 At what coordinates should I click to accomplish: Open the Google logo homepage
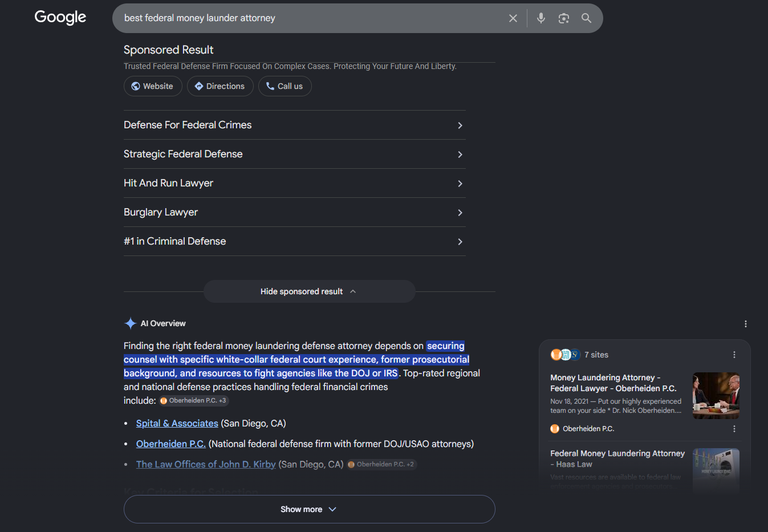tap(60, 18)
